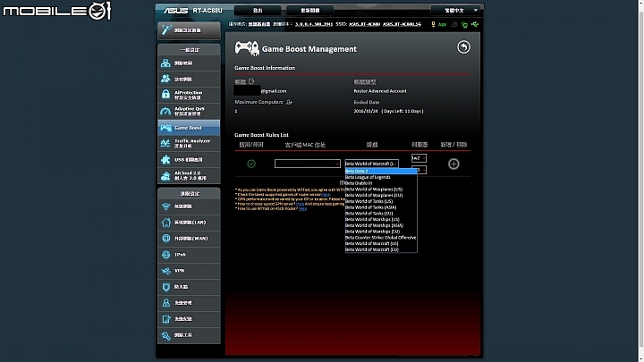Click the back arrow on Game Boost

click(x=463, y=47)
